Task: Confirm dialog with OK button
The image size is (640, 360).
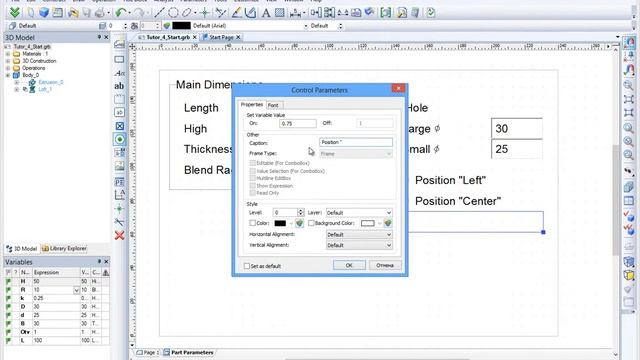Action: 349,265
